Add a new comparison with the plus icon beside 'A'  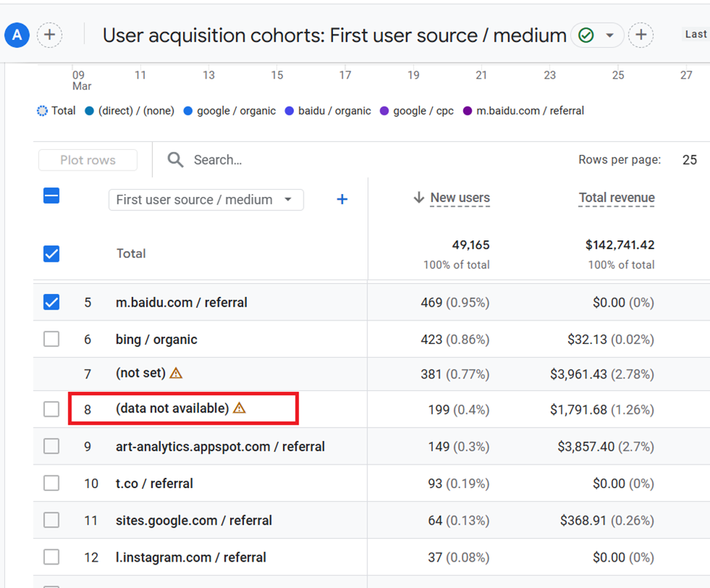49,35
